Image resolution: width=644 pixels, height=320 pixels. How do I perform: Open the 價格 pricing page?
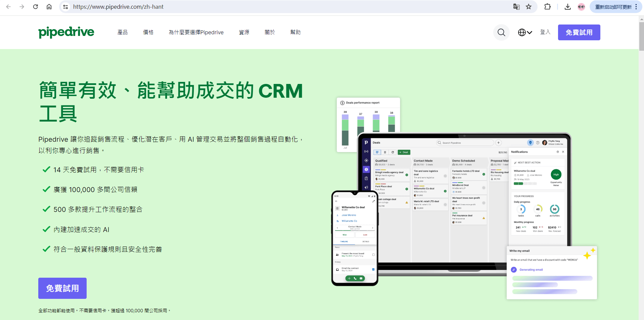148,32
